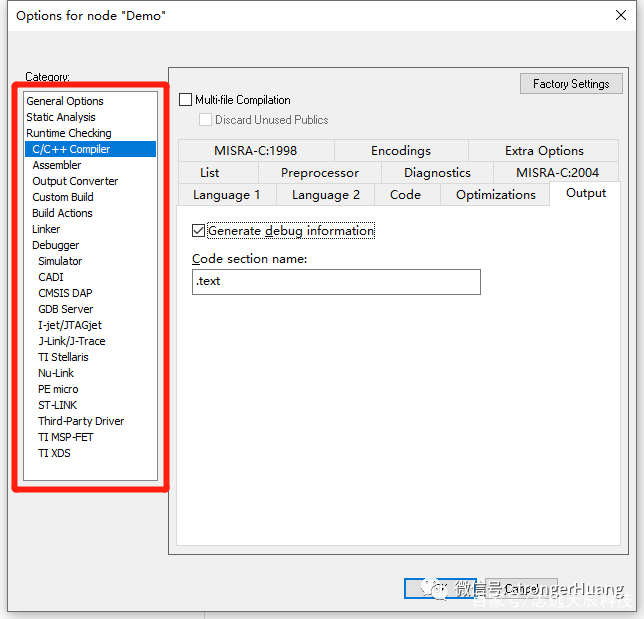The image size is (644, 619).
Task: Switch to Language 1 tab
Action: pos(227,195)
